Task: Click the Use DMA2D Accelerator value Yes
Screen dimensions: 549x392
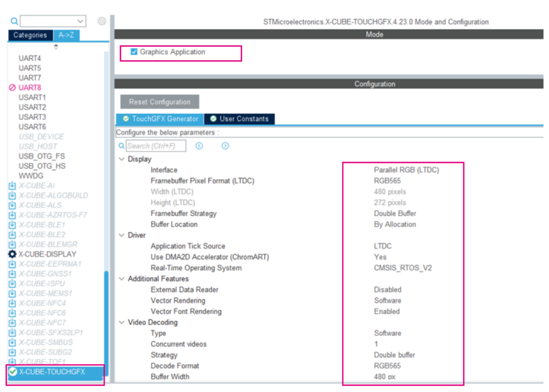Action: pyautogui.click(x=380, y=257)
